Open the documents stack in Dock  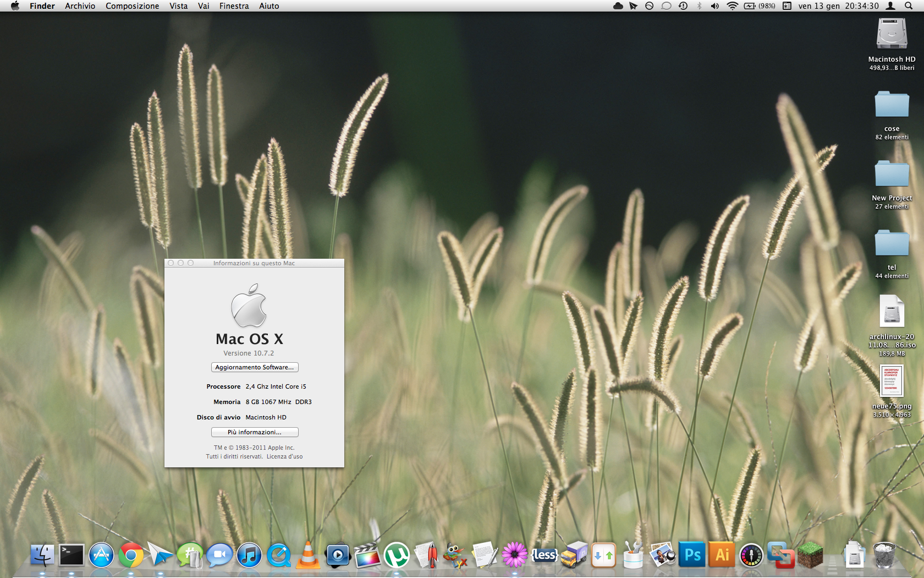(854, 555)
